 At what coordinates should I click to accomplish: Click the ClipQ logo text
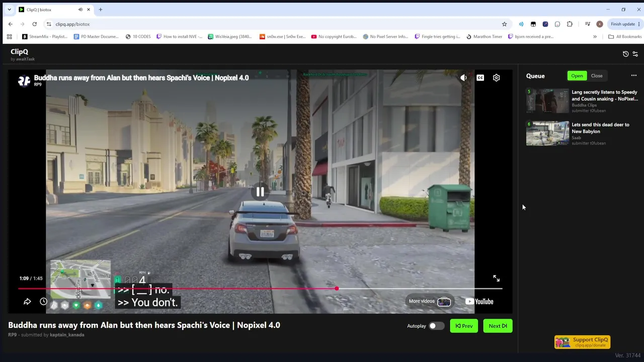coord(19,51)
